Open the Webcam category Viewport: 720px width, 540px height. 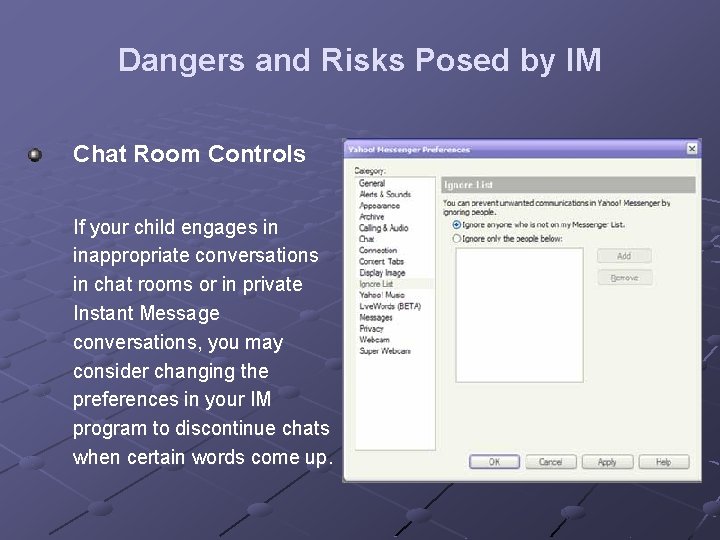pos(374,340)
